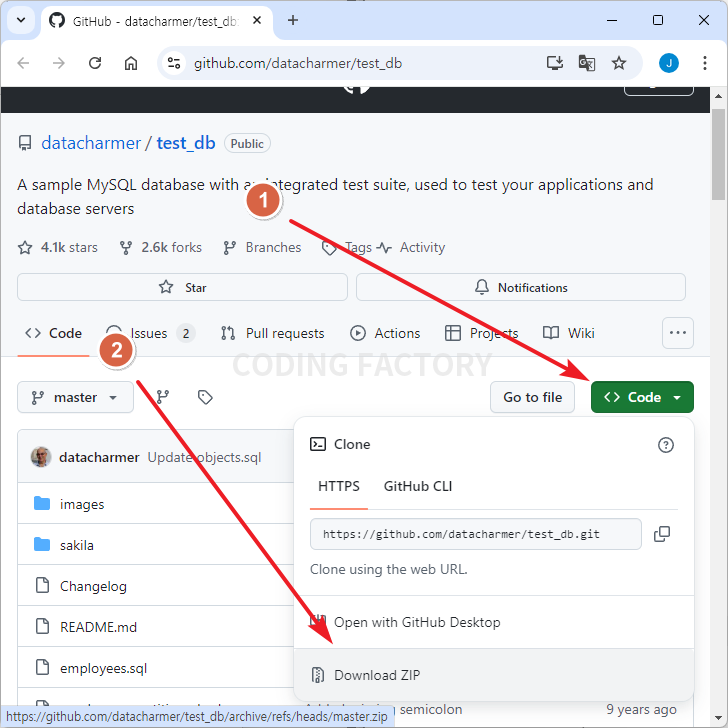The width and height of the screenshot is (728, 728).
Task: Close the GitHub datacharmer/test_db tab
Action: pyautogui.click(x=257, y=20)
